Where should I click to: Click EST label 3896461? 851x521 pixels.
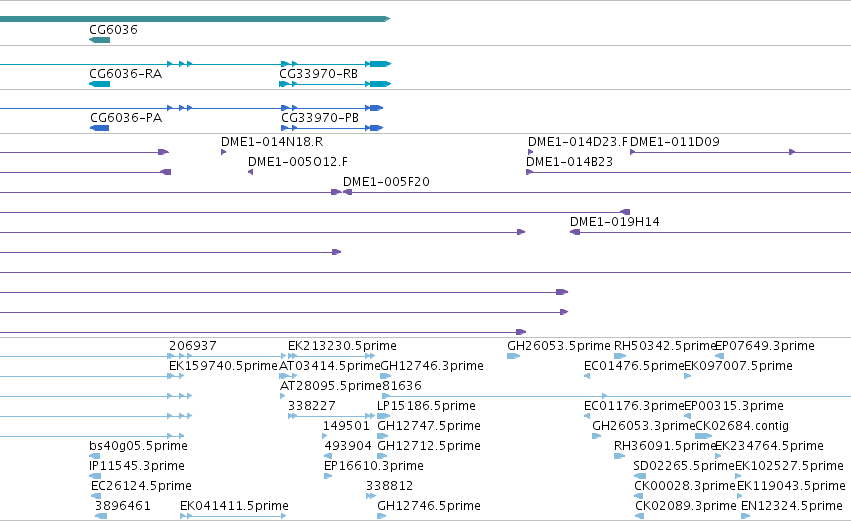[123, 506]
